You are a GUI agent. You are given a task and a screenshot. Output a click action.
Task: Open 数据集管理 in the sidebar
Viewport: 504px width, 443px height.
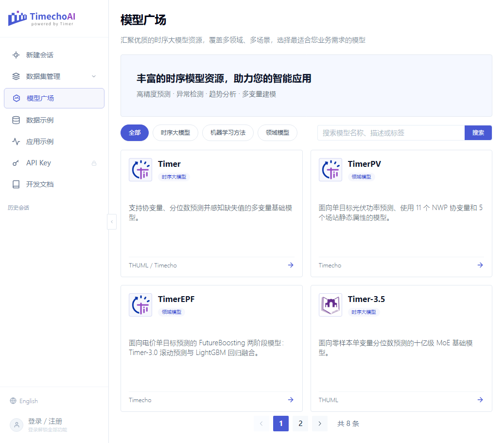(x=54, y=76)
